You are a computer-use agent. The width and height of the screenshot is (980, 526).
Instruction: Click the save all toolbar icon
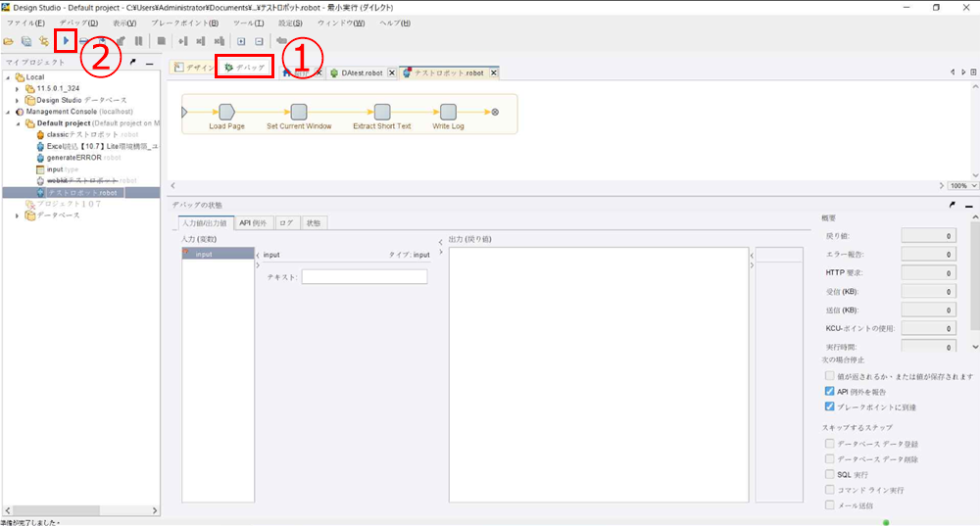[26, 41]
